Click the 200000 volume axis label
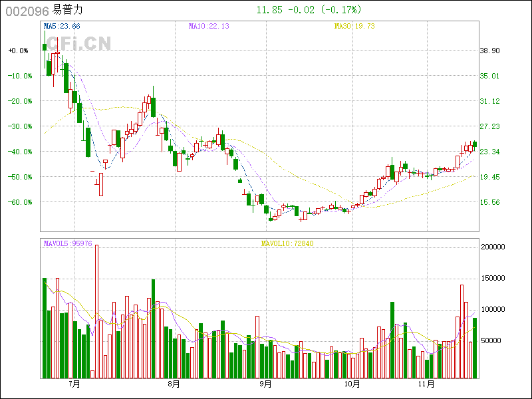Image resolution: width=532 pixels, height=399 pixels. (x=493, y=247)
